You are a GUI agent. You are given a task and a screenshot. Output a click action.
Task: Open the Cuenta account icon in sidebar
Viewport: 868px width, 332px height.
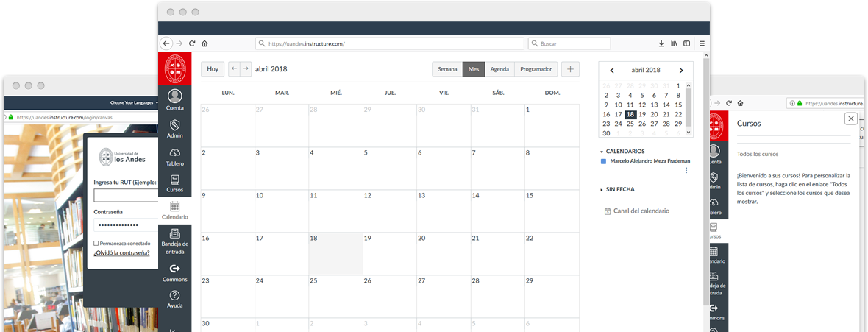pyautogui.click(x=175, y=96)
